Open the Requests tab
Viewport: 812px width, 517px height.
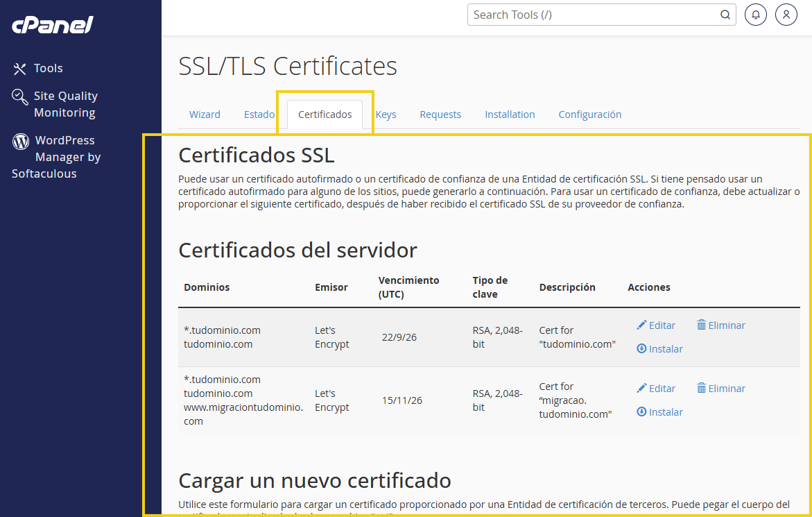point(440,115)
